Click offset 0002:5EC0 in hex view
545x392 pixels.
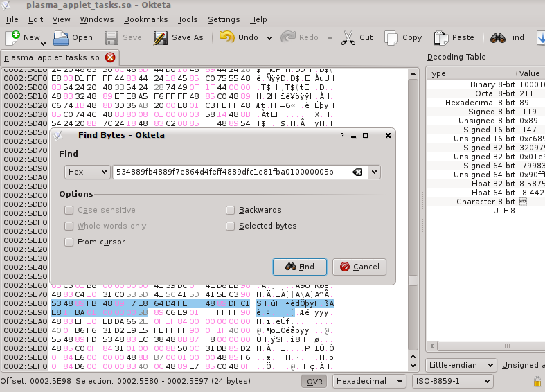pyautogui.click(x=26, y=339)
